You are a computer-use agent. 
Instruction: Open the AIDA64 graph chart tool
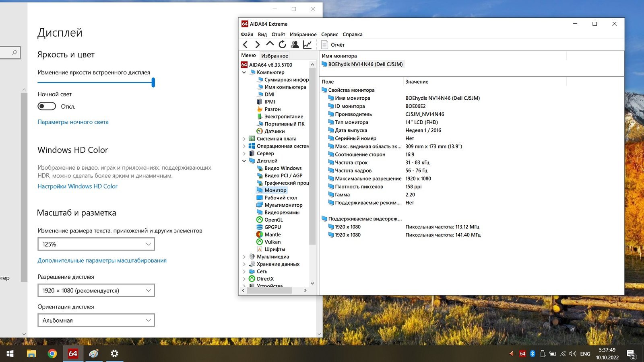307,45
